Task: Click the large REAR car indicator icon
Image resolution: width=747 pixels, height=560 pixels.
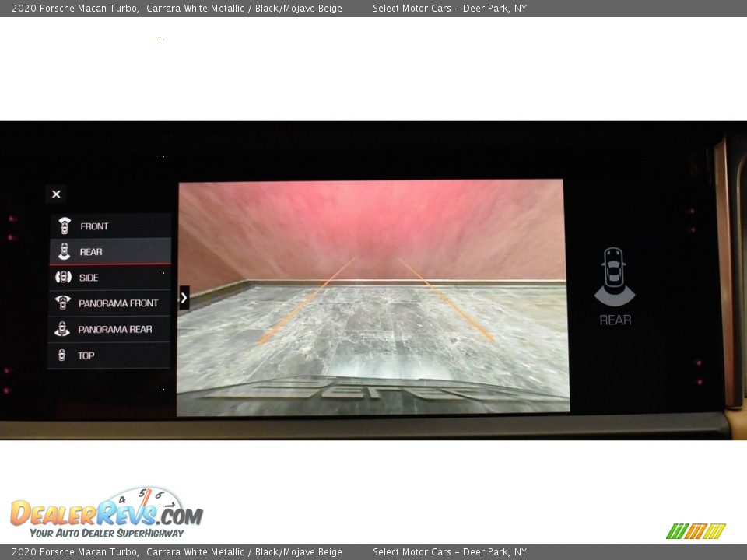Action: click(615, 276)
